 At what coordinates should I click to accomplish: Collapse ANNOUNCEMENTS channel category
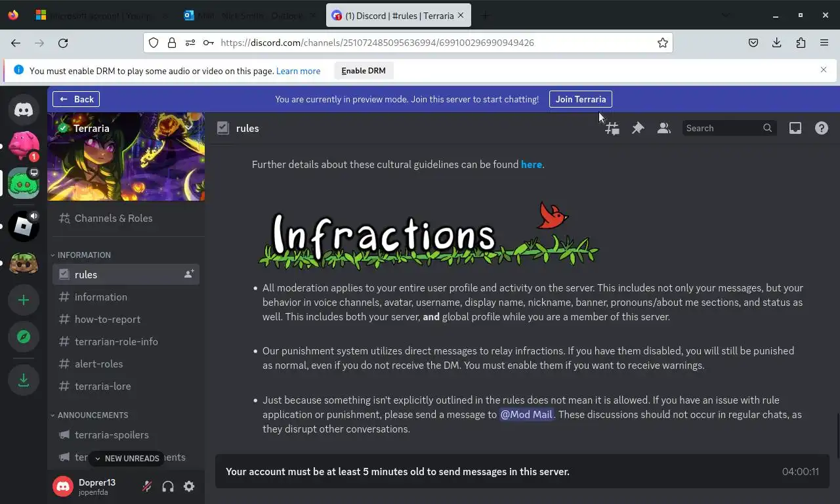89,415
